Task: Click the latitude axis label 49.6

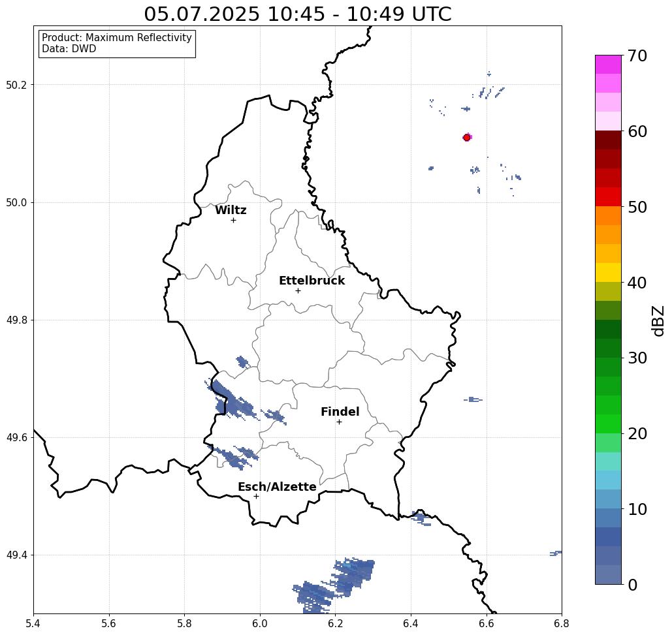Action: pos(16,438)
